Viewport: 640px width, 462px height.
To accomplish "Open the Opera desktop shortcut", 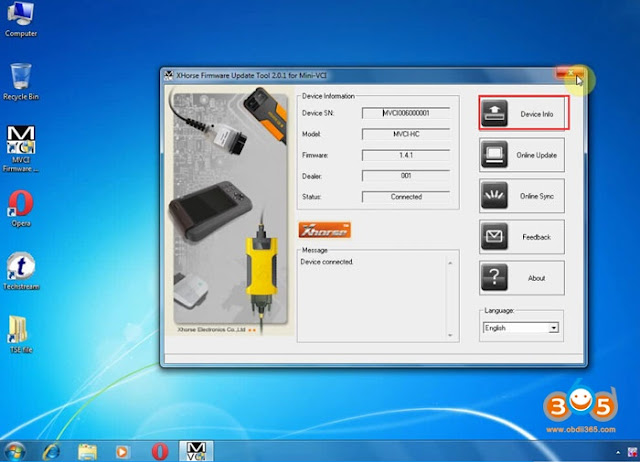I will (21, 208).
